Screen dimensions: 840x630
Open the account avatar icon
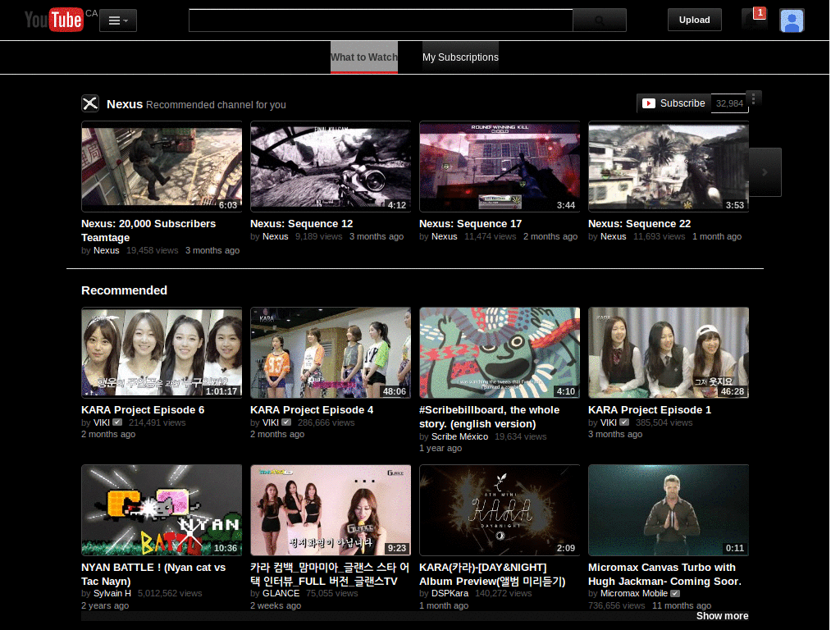(792, 21)
